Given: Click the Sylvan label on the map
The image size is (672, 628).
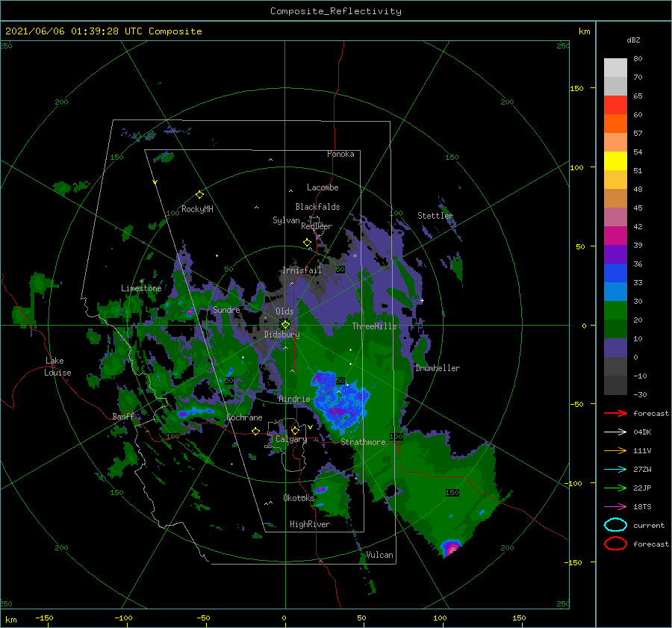Looking at the screenshot, I should point(286,220).
